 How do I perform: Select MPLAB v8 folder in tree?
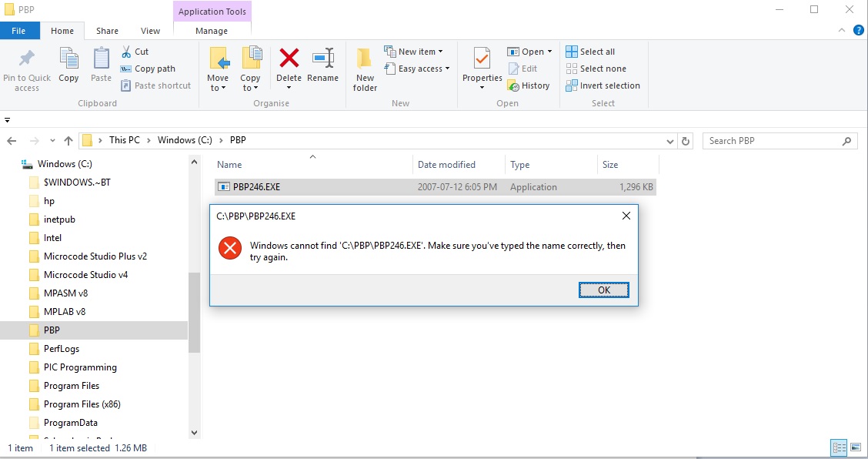pyautogui.click(x=65, y=312)
